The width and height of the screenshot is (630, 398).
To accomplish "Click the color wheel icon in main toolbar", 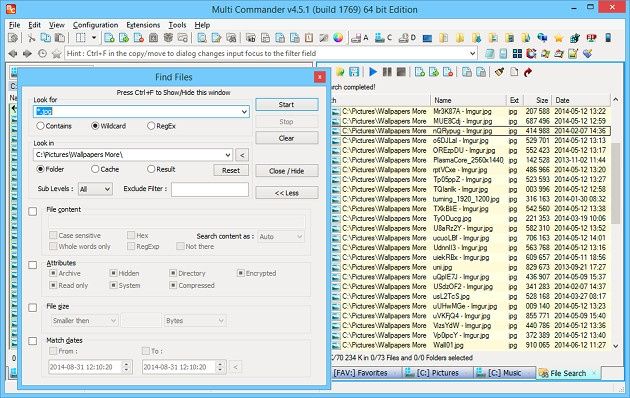I will tap(338, 38).
